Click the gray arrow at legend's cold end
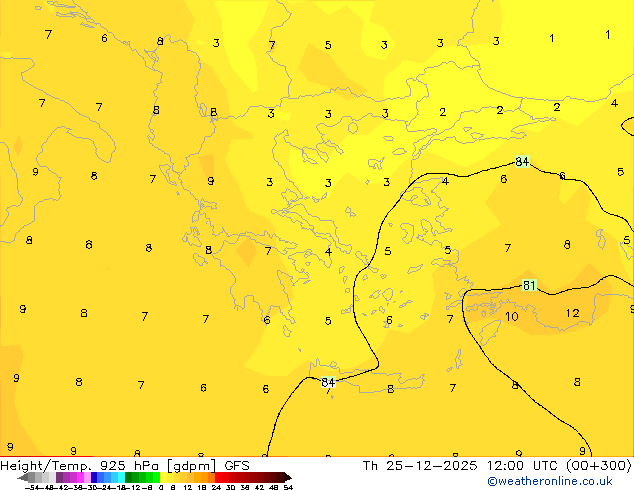Image resolution: width=634 pixels, height=490 pixels. (x=23, y=478)
